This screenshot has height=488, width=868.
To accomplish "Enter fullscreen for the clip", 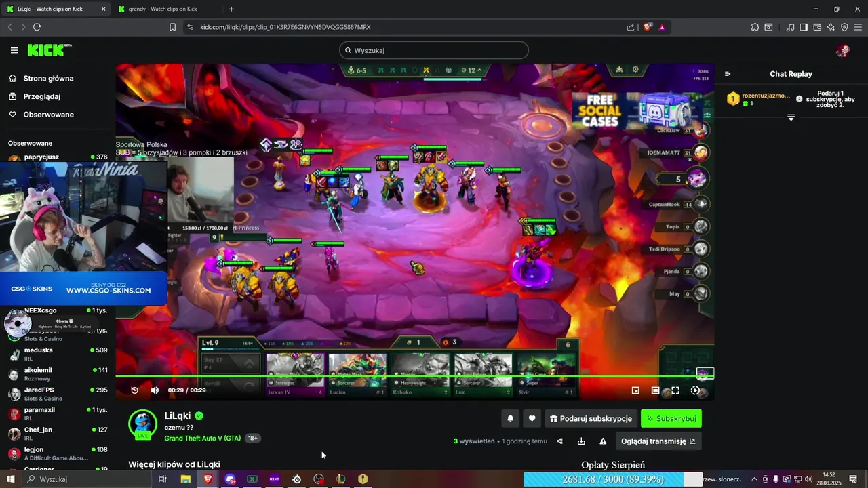I will click(675, 390).
